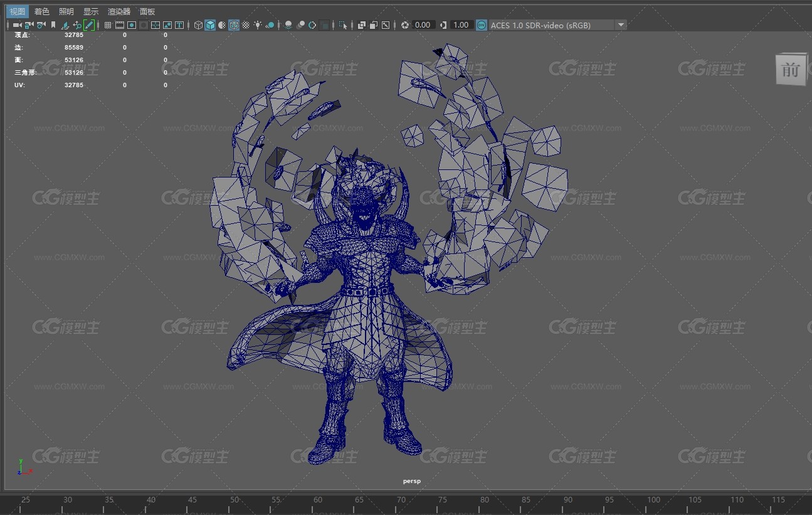This screenshot has width=812, height=515.
Task: Open Camera Attributes from panel toolbar
Action: coord(41,25)
